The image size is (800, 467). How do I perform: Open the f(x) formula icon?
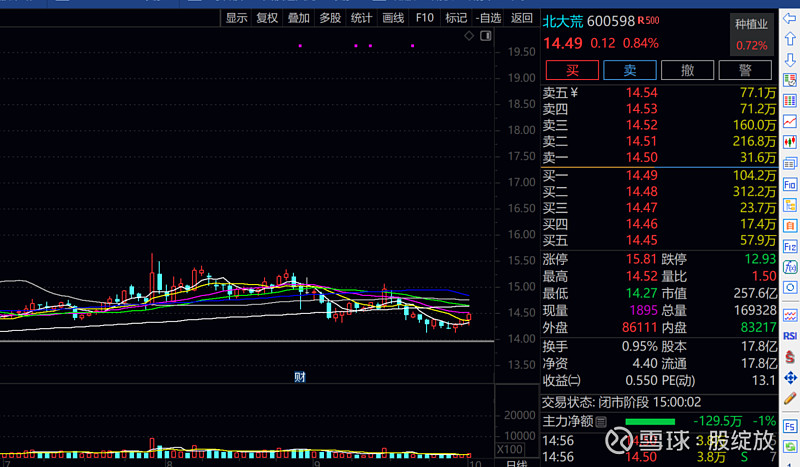click(x=790, y=267)
